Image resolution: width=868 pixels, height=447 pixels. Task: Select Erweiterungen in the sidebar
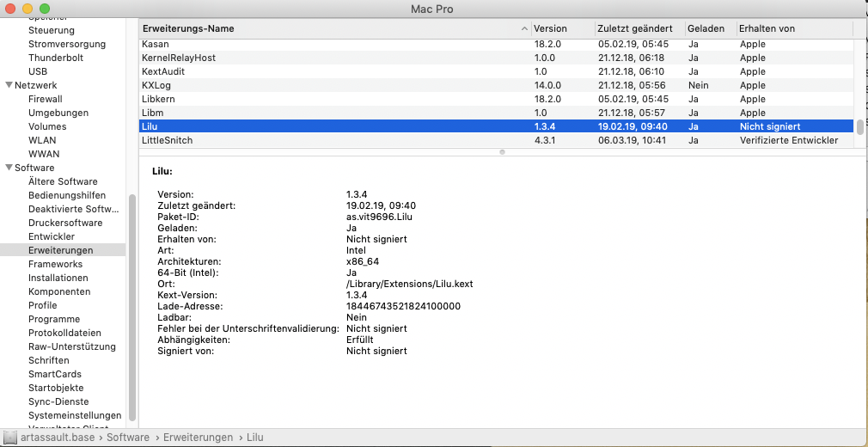[63, 250]
